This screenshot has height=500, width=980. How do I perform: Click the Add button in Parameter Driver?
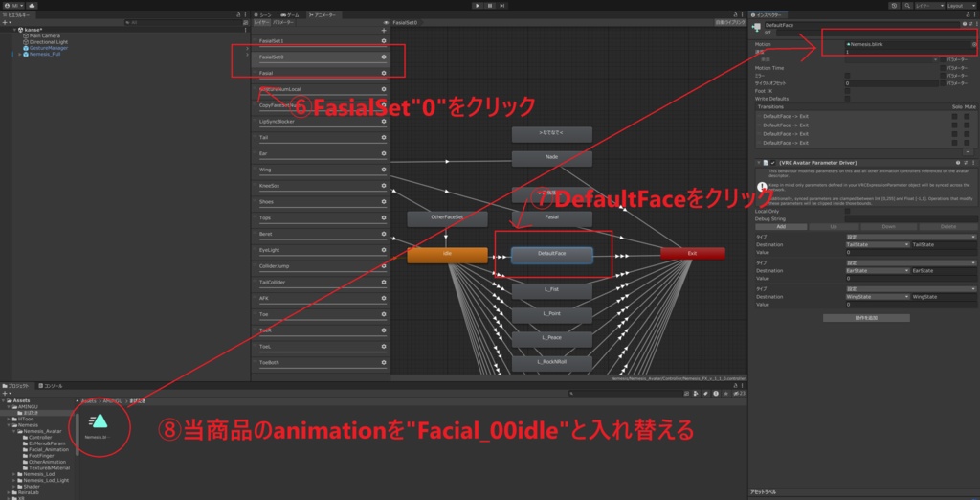point(781,227)
